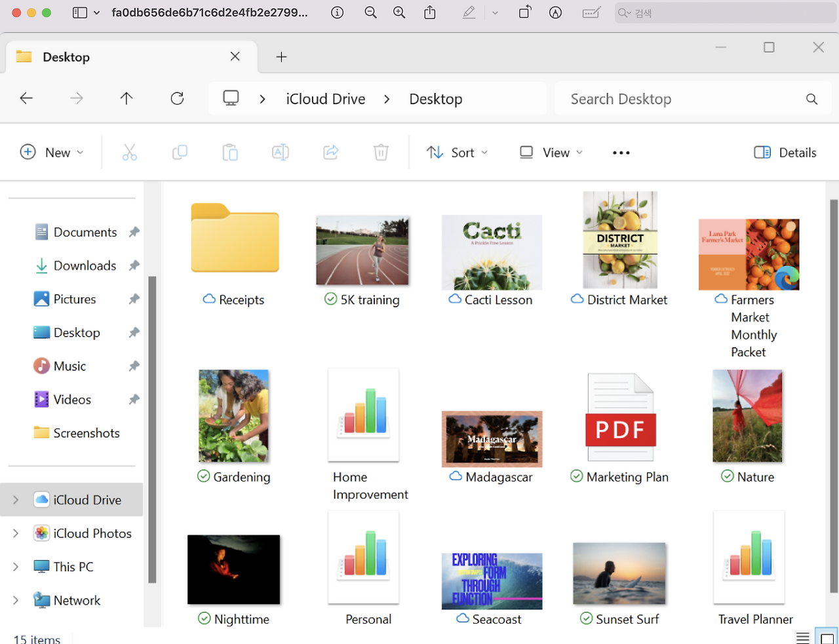Click the breadcrumb chevron before iCloud Drive
839x644 pixels.
point(262,99)
